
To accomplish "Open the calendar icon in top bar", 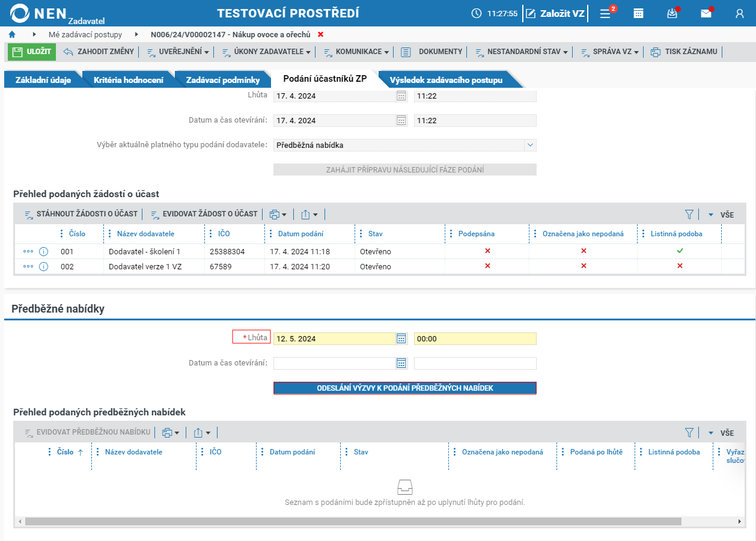I will click(639, 13).
